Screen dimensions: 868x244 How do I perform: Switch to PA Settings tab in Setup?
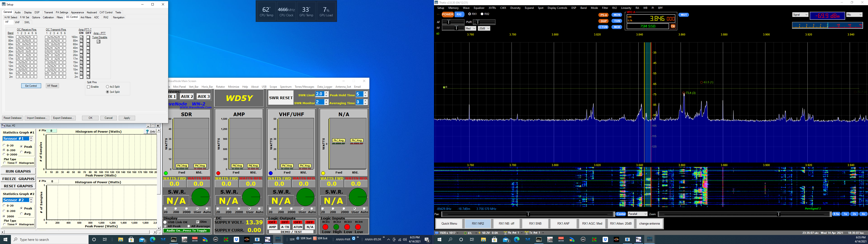pyautogui.click(x=62, y=12)
